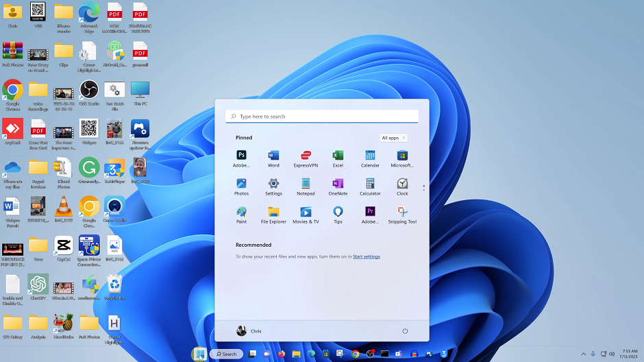The width and height of the screenshot is (644, 362).
Task: Open the Power options button
Action: [x=405, y=331]
